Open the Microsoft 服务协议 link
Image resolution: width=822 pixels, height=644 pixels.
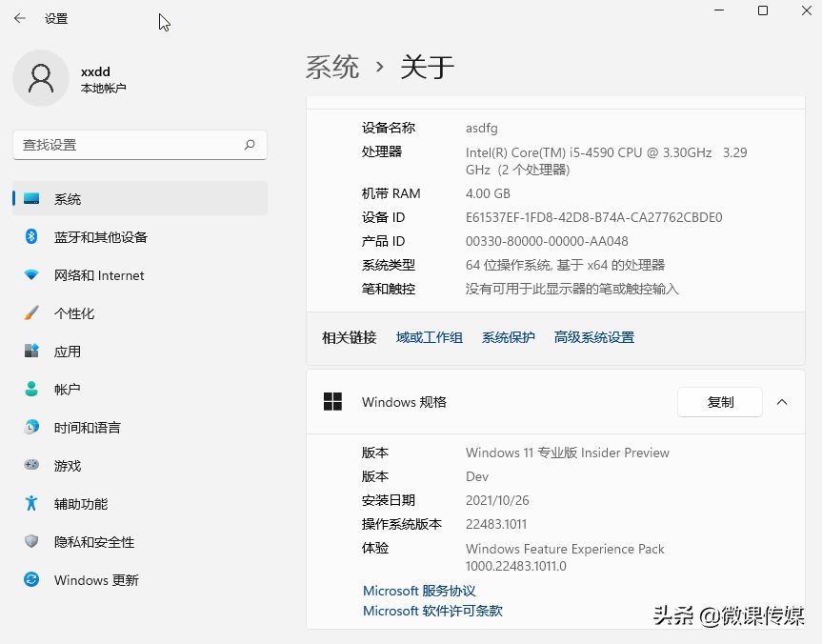click(x=419, y=590)
